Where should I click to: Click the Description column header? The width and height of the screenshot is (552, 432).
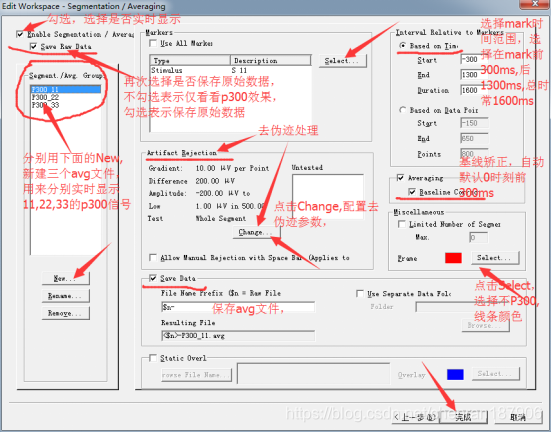(270, 60)
